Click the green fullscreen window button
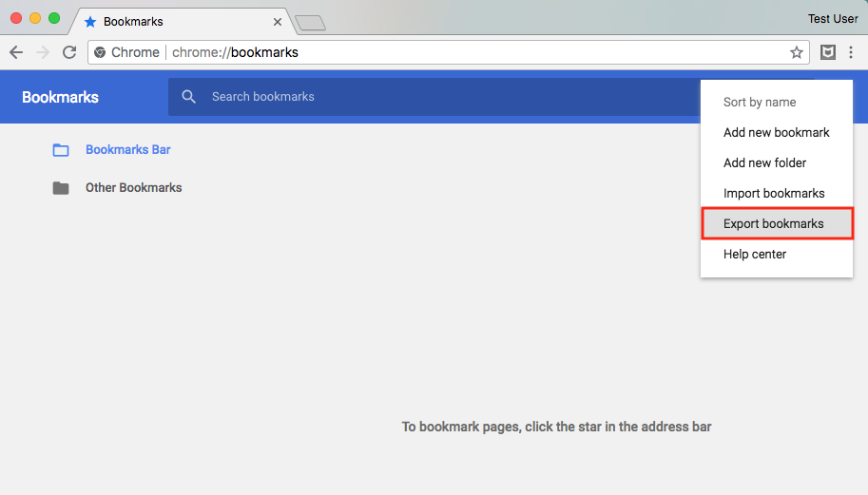Screen dimensions: 868x495 [x=53, y=18]
